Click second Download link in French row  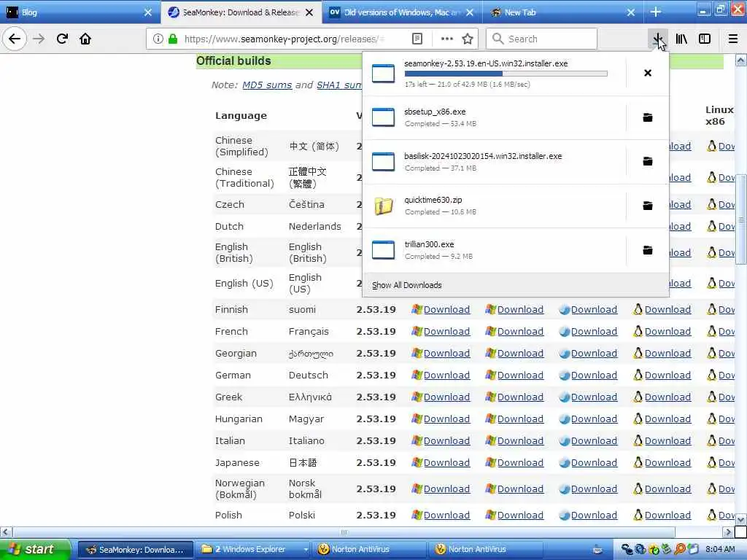click(x=520, y=332)
